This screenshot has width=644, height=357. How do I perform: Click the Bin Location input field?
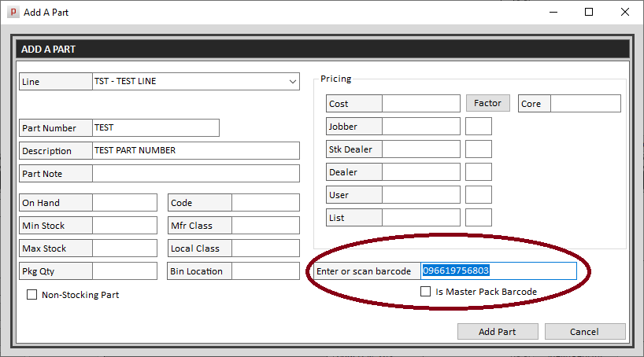pos(266,271)
